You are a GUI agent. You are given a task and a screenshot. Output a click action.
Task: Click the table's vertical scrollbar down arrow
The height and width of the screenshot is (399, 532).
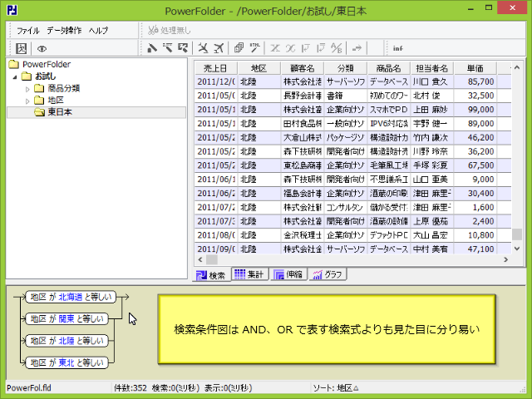pyautogui.click(x=517, y=249)
